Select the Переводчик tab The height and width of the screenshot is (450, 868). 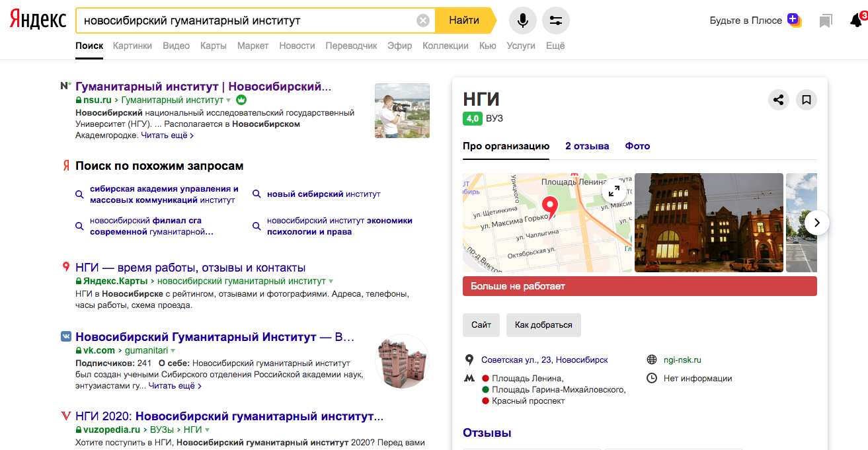(351, 46)
